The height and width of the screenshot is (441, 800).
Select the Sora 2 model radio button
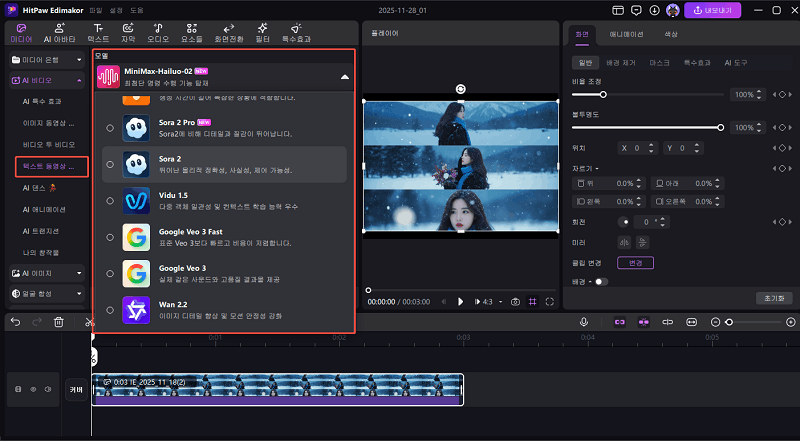tap(110, 164)
